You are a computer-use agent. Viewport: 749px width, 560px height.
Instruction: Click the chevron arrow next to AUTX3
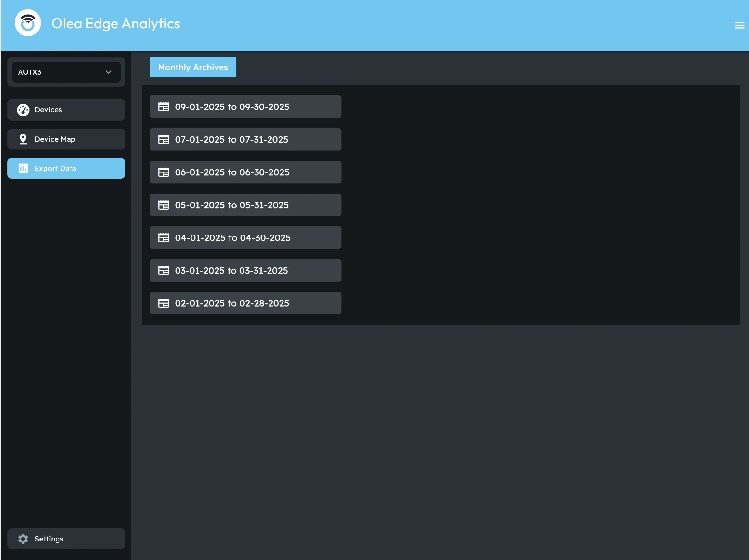click(x=108, y=72)
